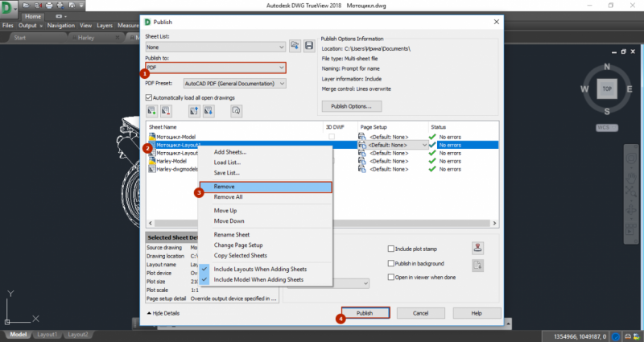Click the DWG Convert icon in quick access toolbar
This screenshot has width=644, height=342.
[38, 6]
